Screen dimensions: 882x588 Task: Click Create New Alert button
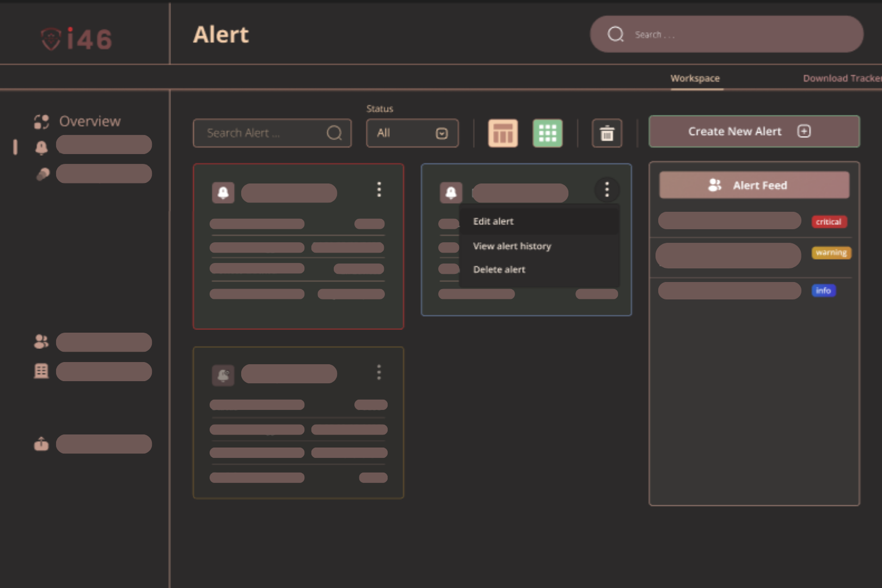pos(754,131)
